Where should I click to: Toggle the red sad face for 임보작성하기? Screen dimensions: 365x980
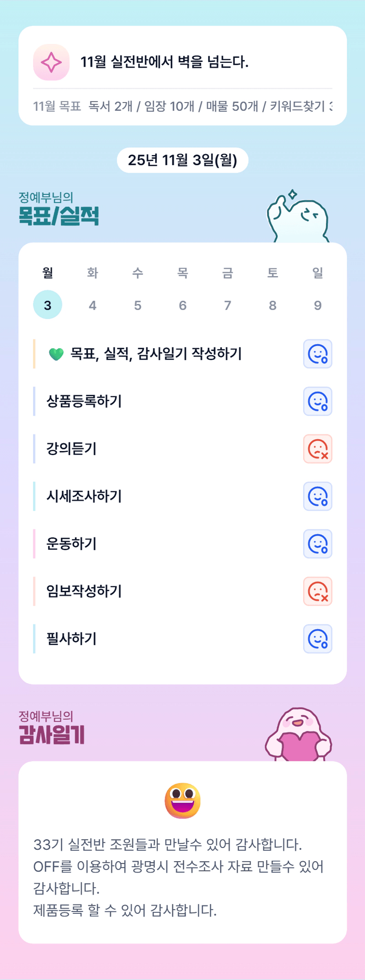317,591
